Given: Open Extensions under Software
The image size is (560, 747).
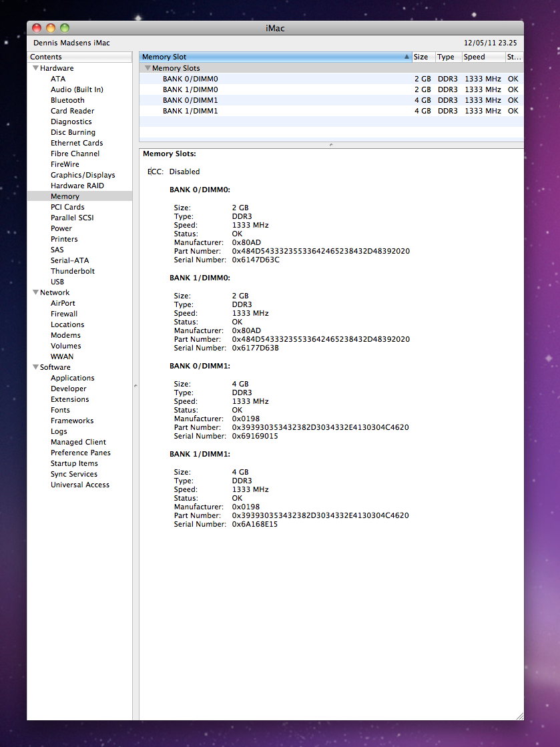Looking at the screenshot, I should pos(70,399).
